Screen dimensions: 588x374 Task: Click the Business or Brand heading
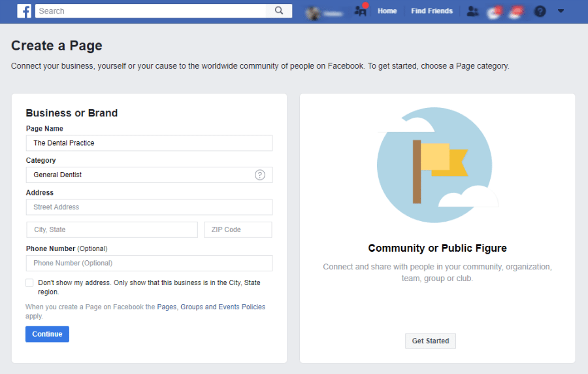[x=72, y=113]
